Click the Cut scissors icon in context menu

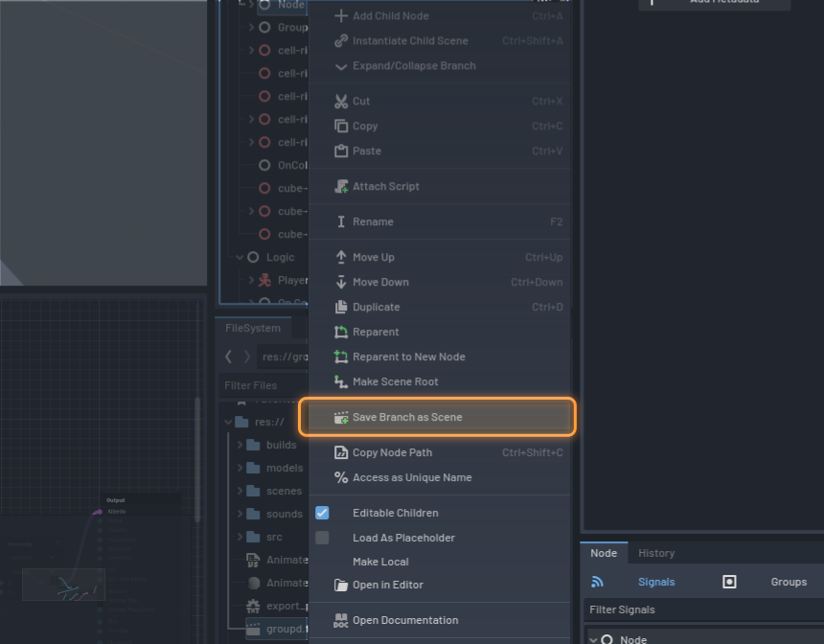[x=341, y=101]
